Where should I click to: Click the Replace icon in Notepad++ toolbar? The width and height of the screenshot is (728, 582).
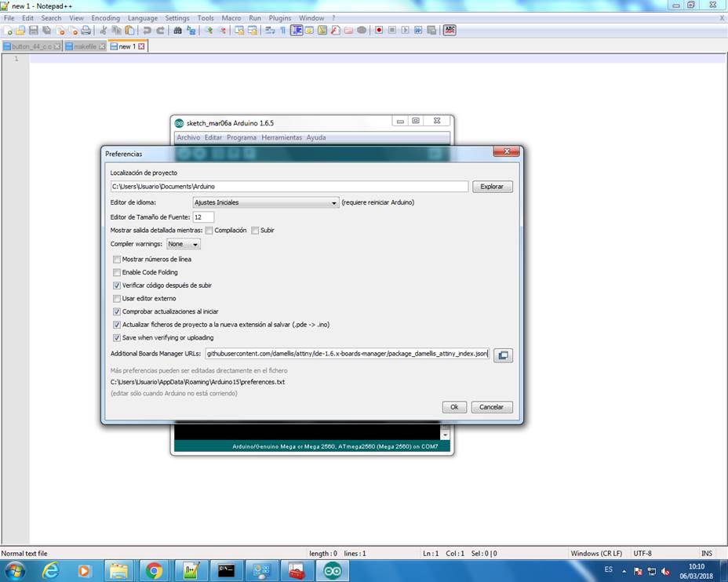tap(191, 31)
